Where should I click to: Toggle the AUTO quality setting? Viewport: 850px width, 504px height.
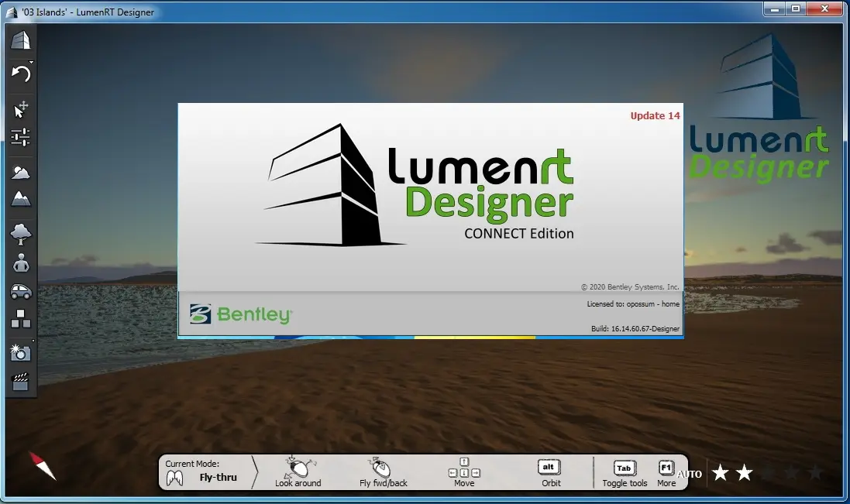coord(690,475)
